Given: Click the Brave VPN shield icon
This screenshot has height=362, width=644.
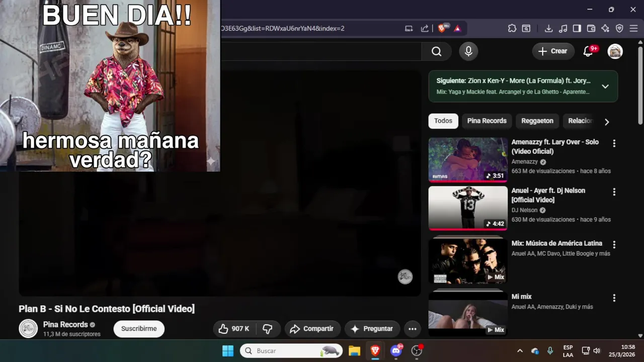Looking at the screenshot, I should (x=619, y=29).
